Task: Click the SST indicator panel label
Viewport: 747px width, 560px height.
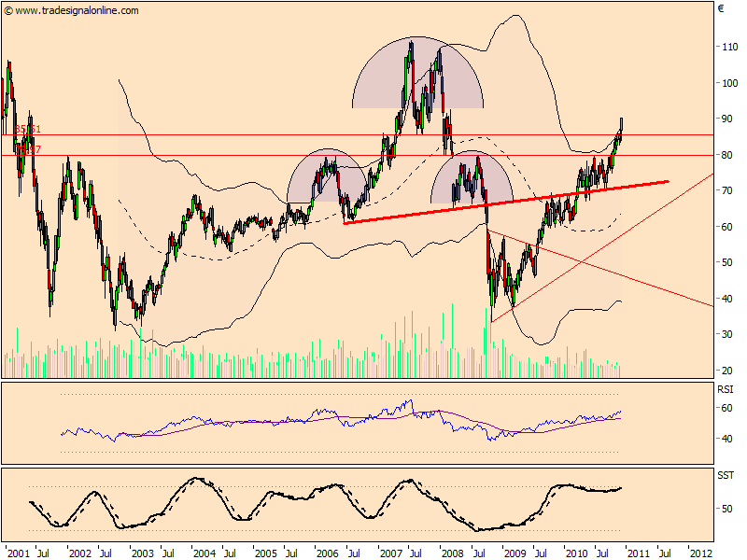Action: [726, 475]
